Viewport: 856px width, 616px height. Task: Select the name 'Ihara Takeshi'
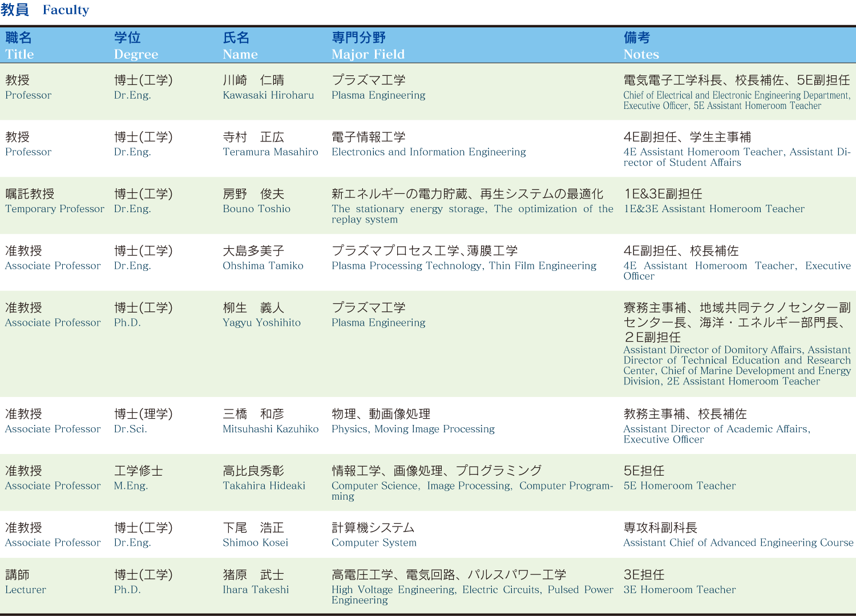256,590
